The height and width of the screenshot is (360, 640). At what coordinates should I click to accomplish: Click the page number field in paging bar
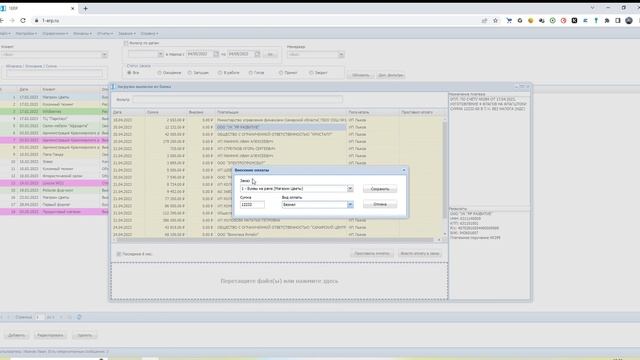[x=39, y=317]
